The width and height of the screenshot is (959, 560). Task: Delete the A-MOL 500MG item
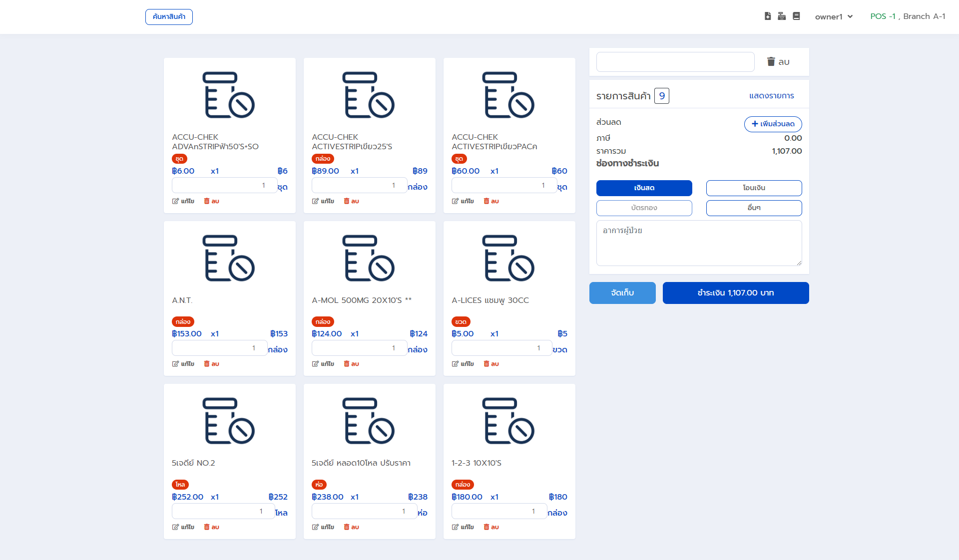tap(352, 364)
